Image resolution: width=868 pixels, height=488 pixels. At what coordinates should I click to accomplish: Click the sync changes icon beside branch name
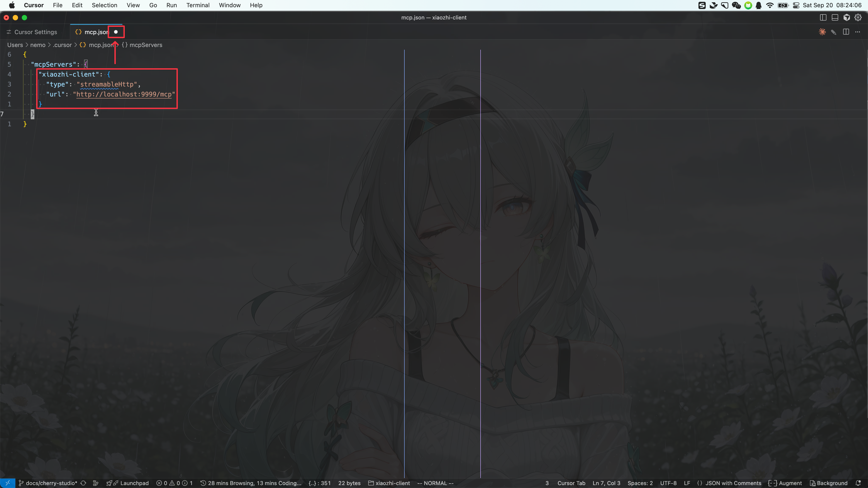(83, 483)
